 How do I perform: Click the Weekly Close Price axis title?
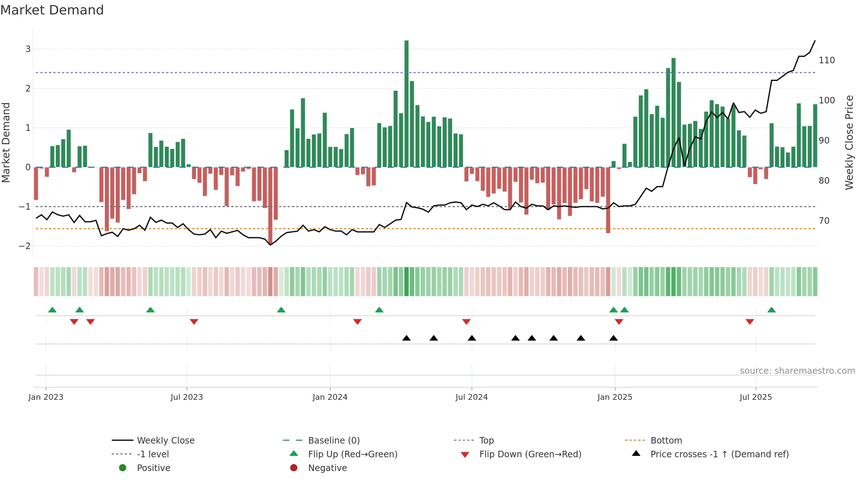849,142
